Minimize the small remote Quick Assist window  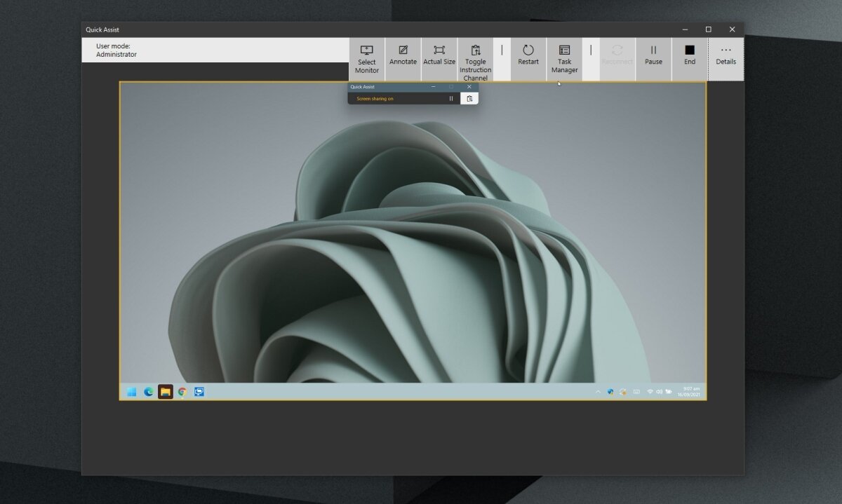tap(433, 87)
